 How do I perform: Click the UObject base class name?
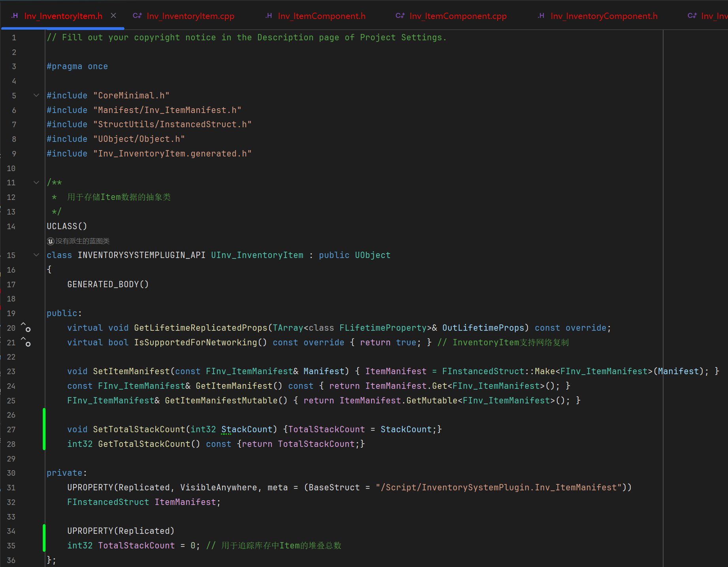point(373,255)
